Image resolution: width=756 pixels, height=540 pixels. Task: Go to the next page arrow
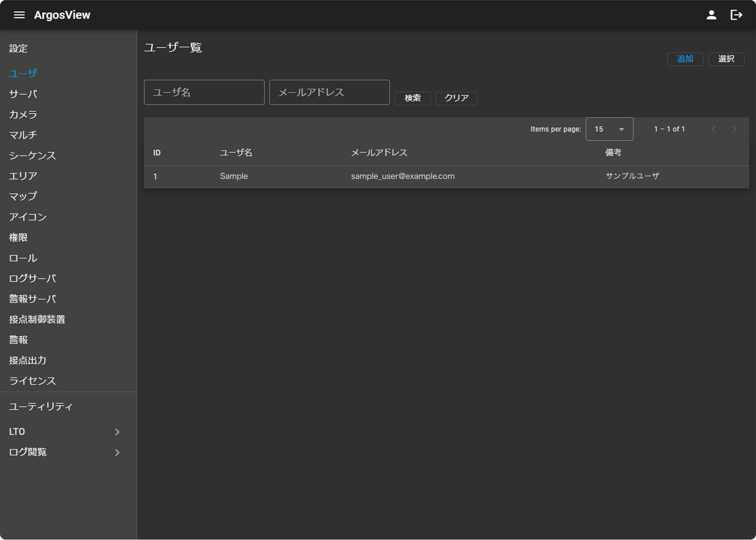pyautogui.click(x=734, y=129)
